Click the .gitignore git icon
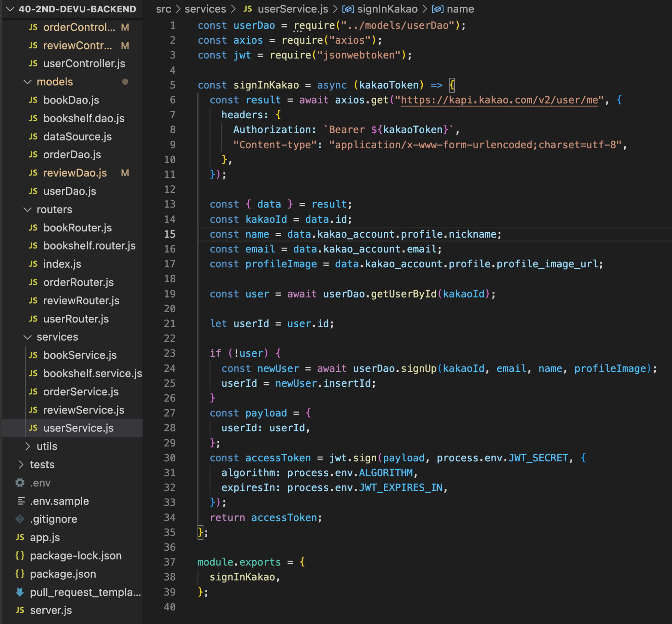The height and width of the screenshot is (624, 672). 20,519
